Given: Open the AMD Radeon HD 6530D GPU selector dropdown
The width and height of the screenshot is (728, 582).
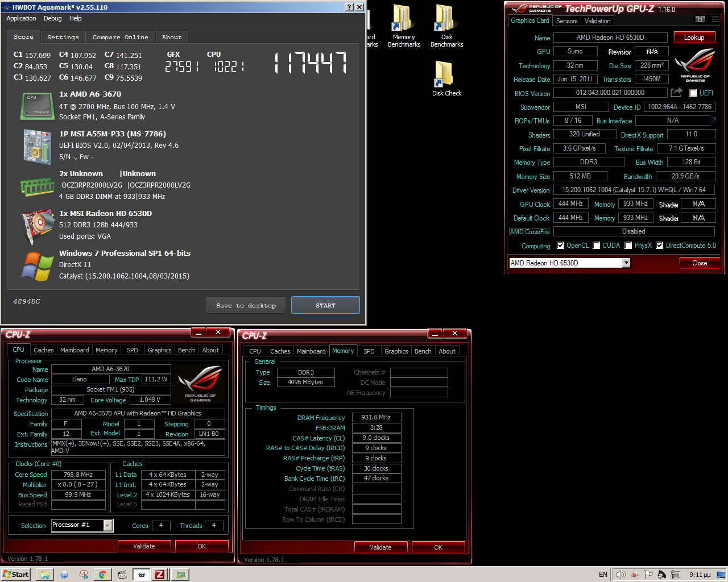Looking at the screenshot, I should click(x=626, y=263).
